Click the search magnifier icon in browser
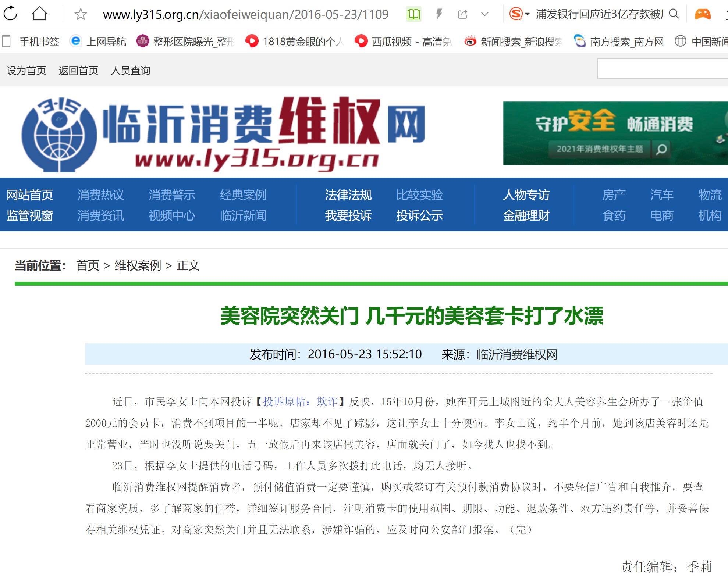The width and height of the screenshot is (728, 579). (674, 14)
